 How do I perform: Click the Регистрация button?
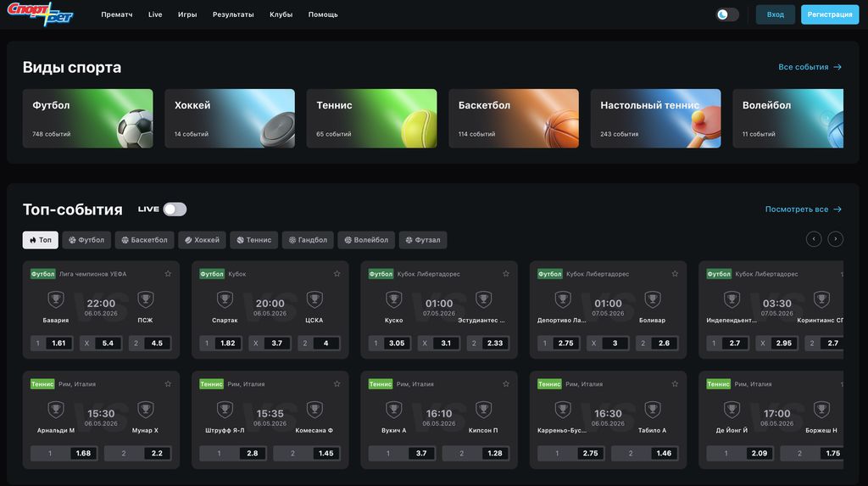(829, 14)
